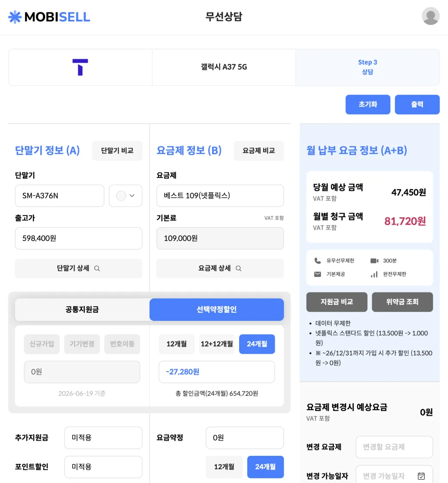Click the signal bars data icon
The height and width of the screenshot is (483, 448).
pyautogui.click(x=374, y=274)
